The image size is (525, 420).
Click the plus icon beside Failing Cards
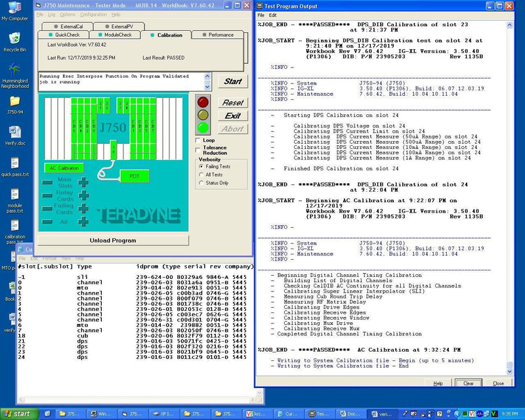[83, 209]
